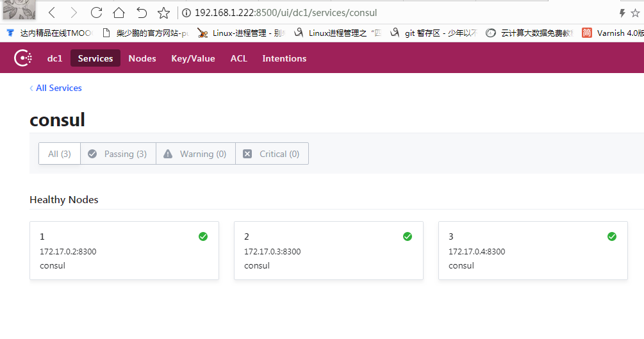Open the ACL tab
644x339 pixels.
click(x=238, y=58)
